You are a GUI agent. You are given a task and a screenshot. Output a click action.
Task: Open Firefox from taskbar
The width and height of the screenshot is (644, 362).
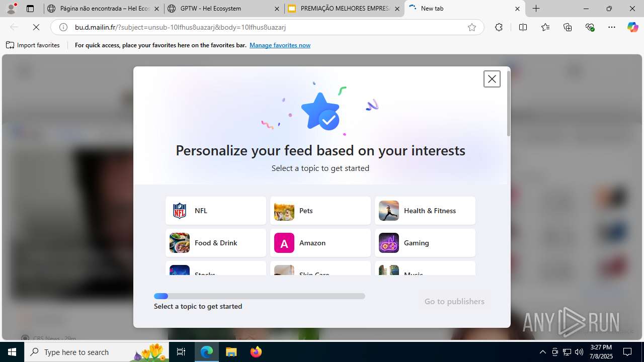point(256,352)
